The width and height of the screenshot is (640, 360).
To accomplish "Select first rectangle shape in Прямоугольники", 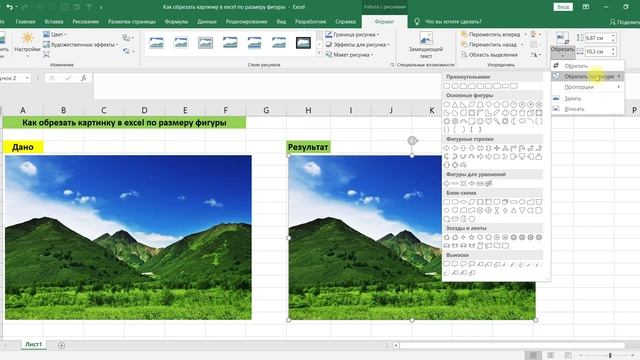I will tap(447, 86).
